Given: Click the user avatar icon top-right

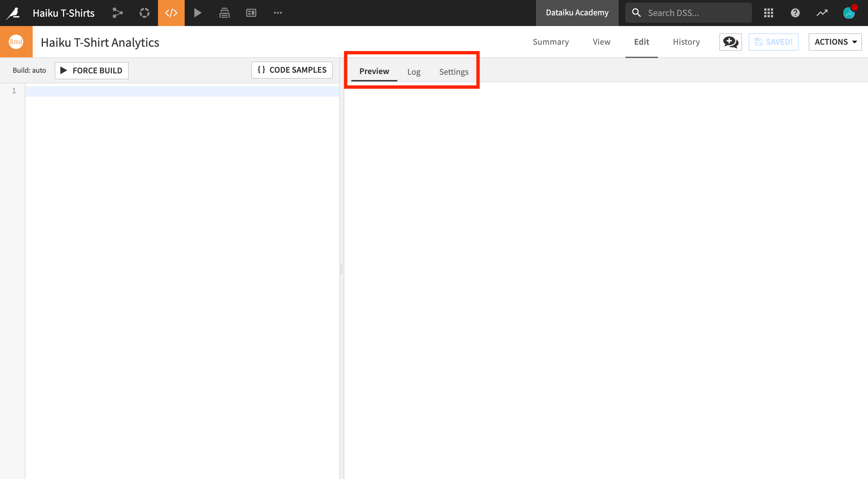Looking at the screenshot, I should click(849, 13).
